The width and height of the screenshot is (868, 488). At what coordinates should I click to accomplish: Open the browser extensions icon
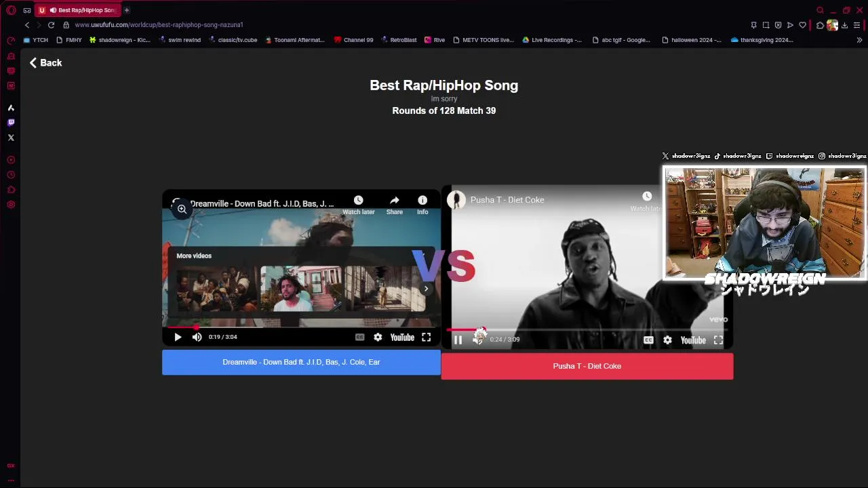(820, 25)
